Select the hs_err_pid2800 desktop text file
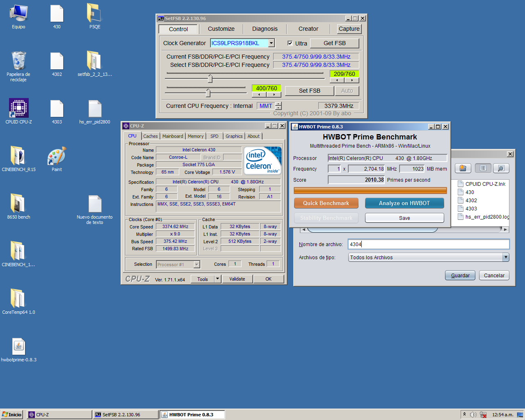This screenshot has width=525, height=420. click(x=95, y=112)
